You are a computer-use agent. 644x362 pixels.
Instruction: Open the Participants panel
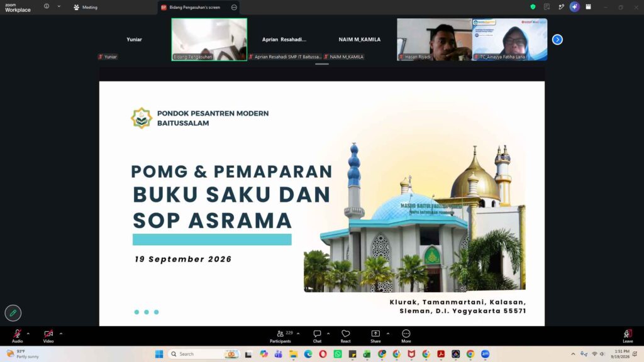280,336
